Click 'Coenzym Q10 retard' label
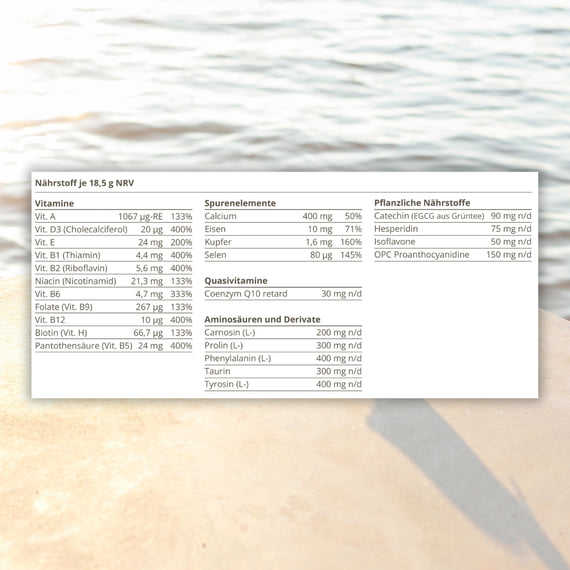The image size is (570, 570). click(x=246, y=294)
